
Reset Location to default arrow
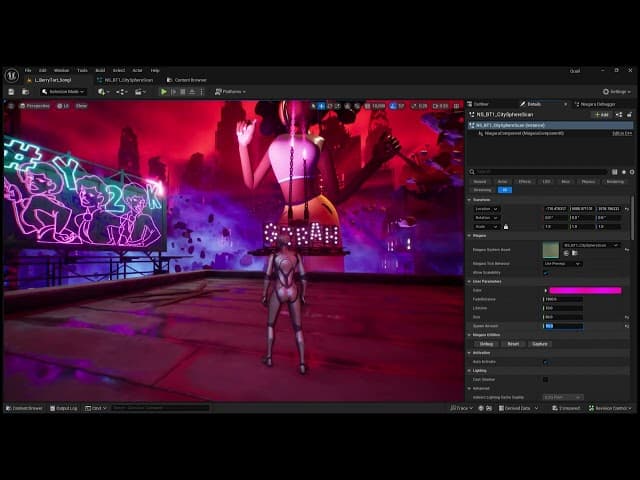tap(627, 209)
